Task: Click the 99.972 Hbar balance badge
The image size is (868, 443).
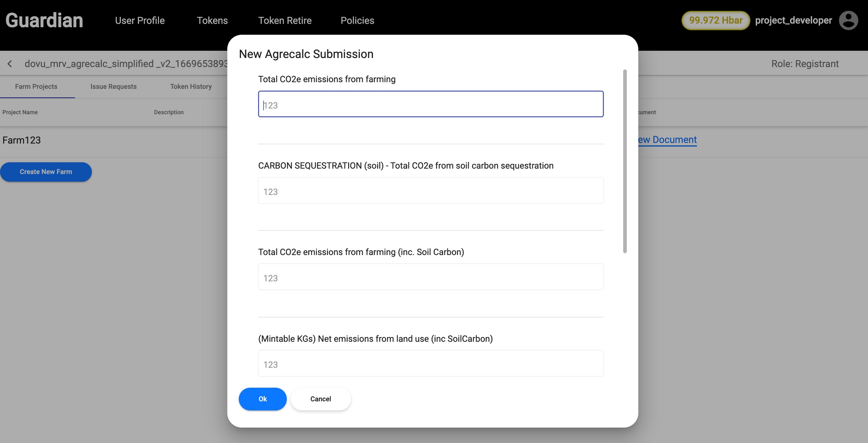Action: pos(715,20)
